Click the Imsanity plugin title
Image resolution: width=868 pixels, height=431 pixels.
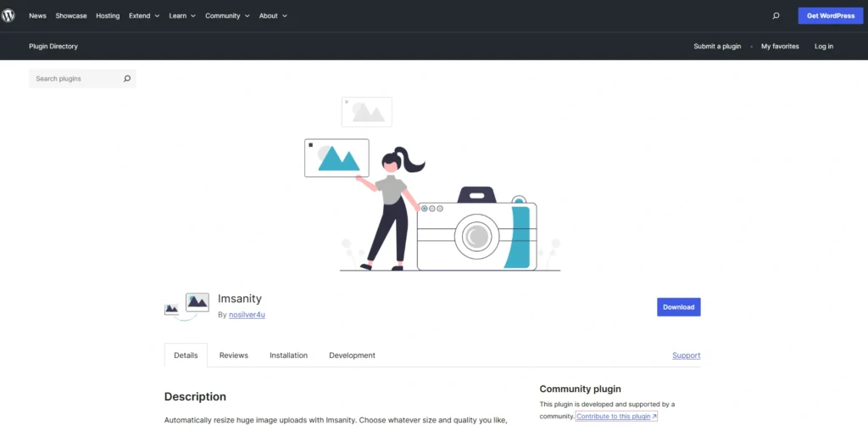[240, 299]
